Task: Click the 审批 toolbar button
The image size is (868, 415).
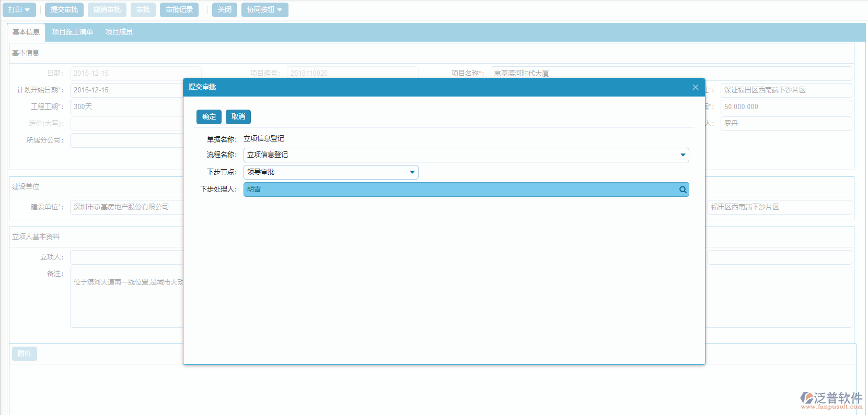Action: point(143,10)
